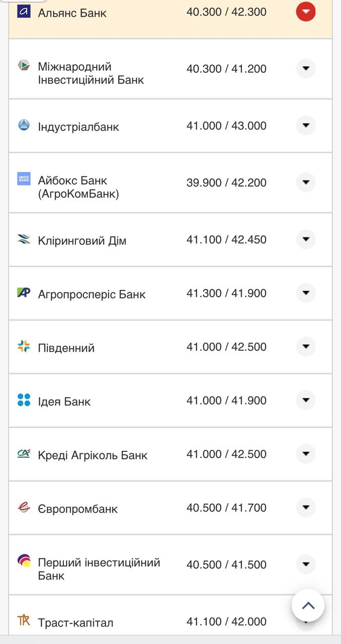Click the Ідея Банк logo icon
This screenshot has height=644, width=341.
pyautogui.click(x=24, y=400)
